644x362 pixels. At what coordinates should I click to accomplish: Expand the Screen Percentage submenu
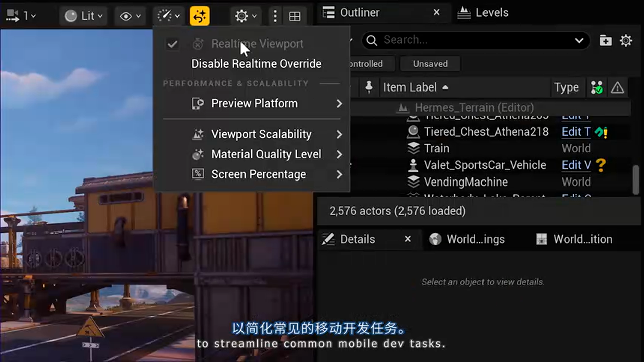tap(259, 174)
